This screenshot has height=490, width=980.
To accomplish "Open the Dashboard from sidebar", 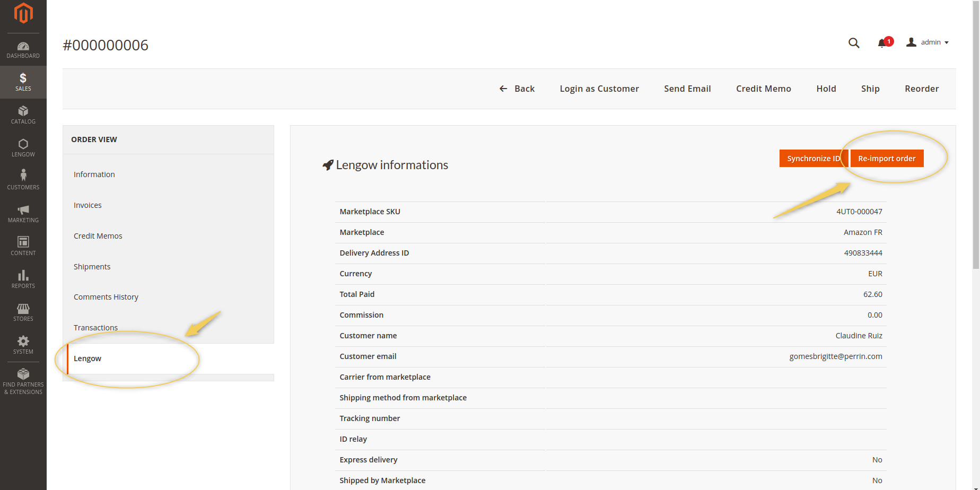I will [x=23, y=50].
